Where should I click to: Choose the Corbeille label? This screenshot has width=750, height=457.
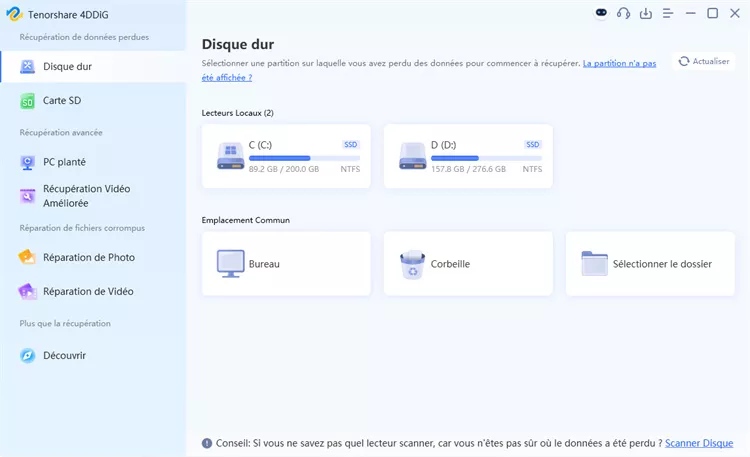(x=450, y=264)
